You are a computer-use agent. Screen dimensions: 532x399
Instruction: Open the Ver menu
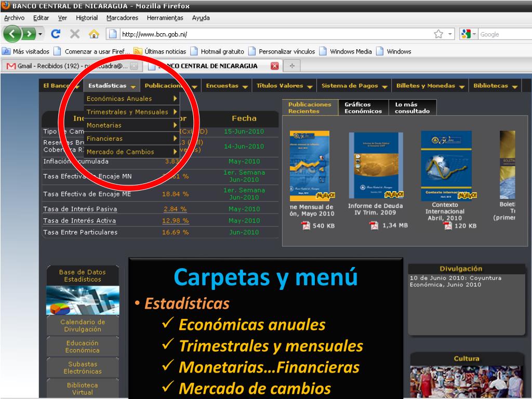[x=62, y=18]
